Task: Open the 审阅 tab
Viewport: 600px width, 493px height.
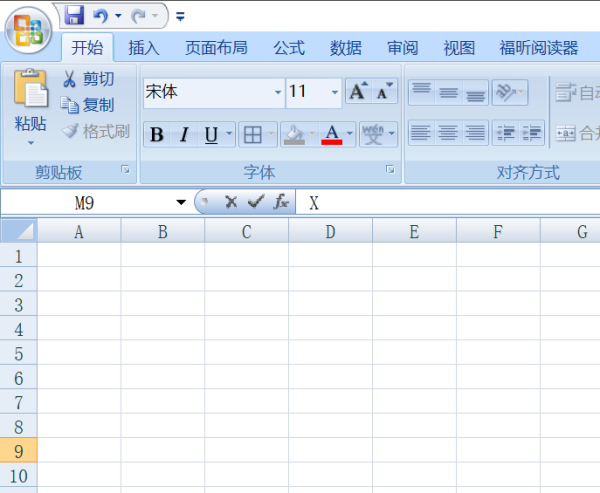Action: [x=403, y=48]
